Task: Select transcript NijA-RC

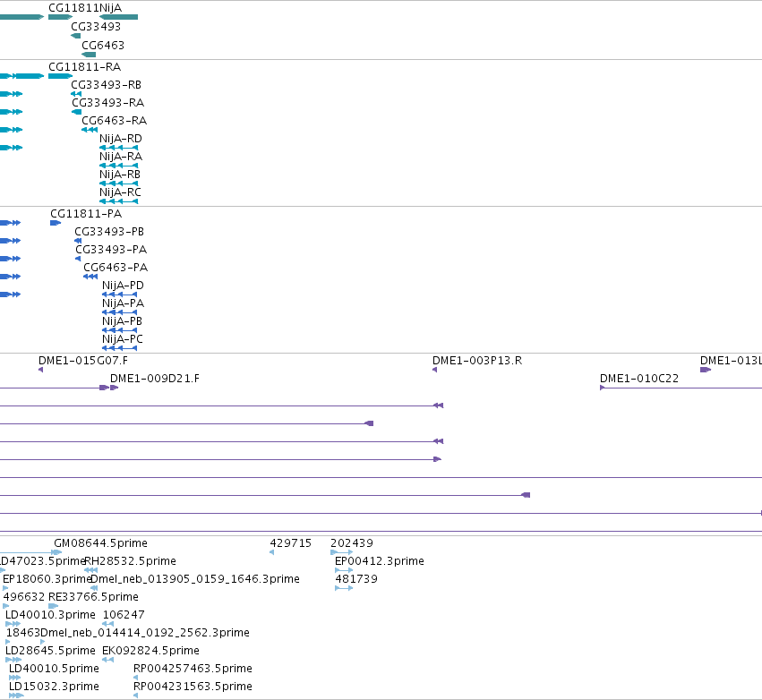Action: pyautogui.click(x=118, y=201)
